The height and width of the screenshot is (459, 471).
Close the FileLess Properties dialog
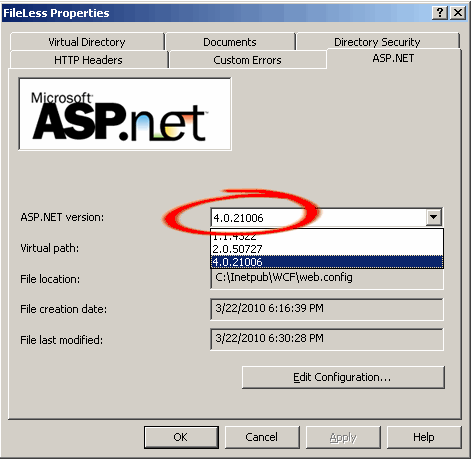458,13
